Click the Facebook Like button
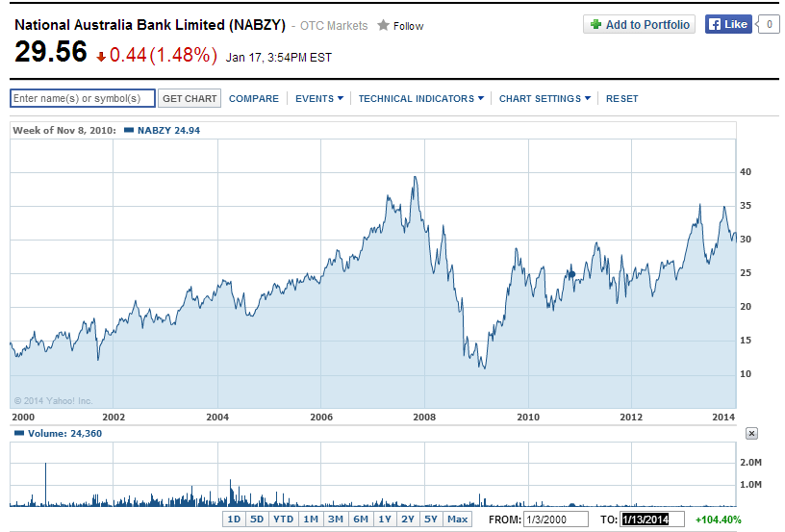 pos(728,24)
